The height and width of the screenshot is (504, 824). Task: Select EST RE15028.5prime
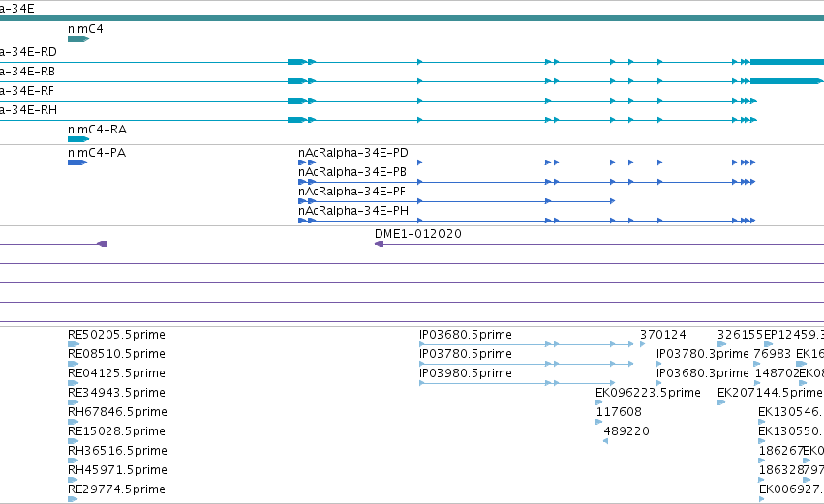click(116, 431)
